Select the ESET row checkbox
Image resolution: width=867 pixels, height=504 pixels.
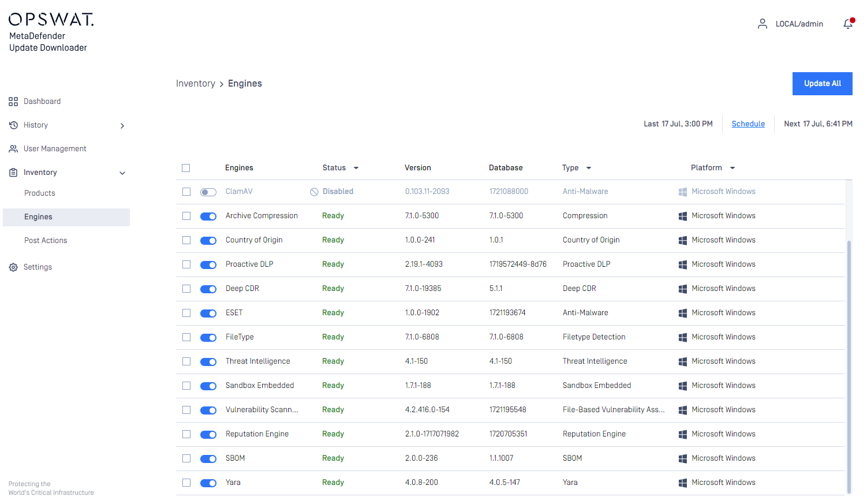(x=186, y=313)
